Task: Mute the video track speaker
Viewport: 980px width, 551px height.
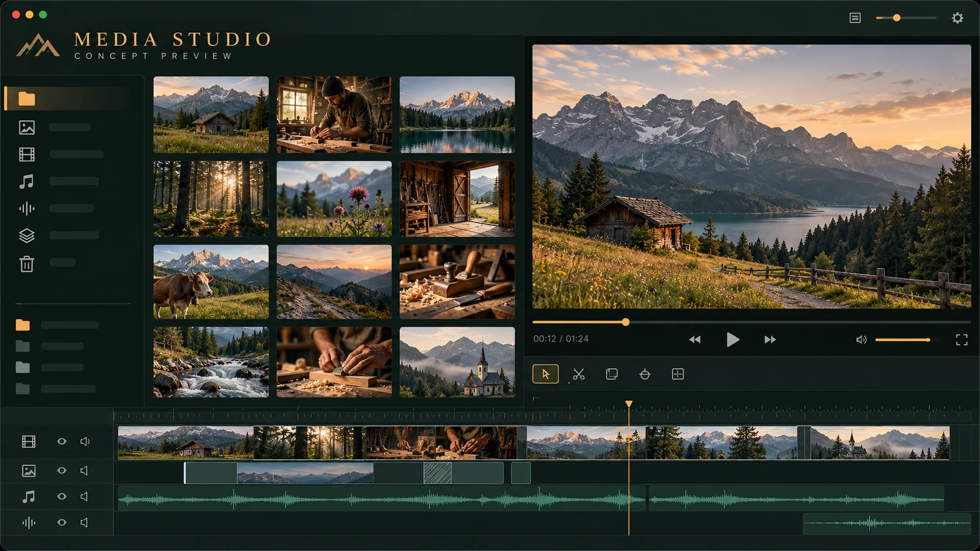Action: click(x=85, y=441)
